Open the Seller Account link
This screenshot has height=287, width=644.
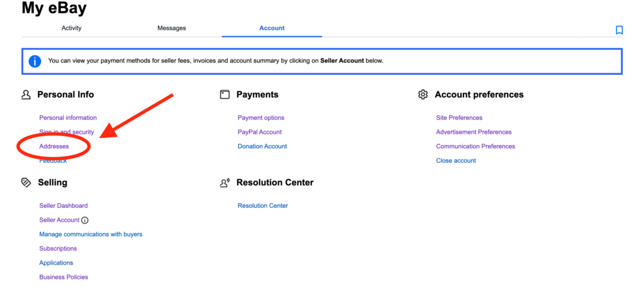59,220
